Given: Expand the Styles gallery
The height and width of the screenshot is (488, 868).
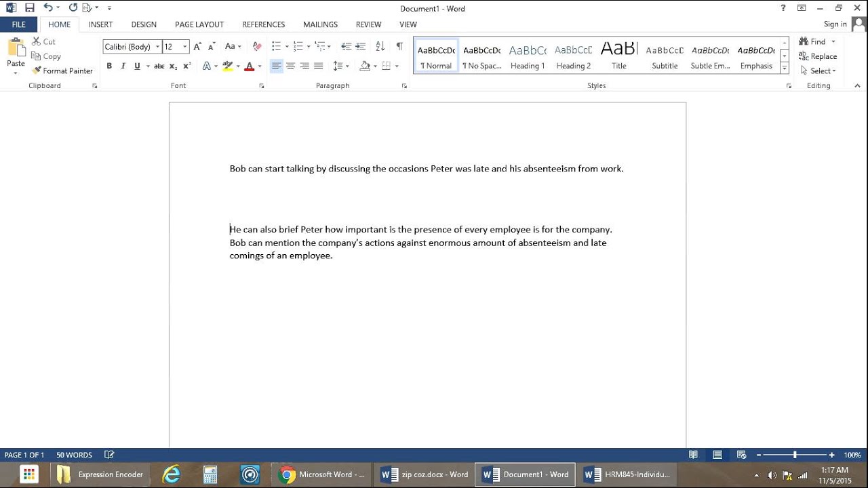Looking at the screenshot, I should 785,68.
